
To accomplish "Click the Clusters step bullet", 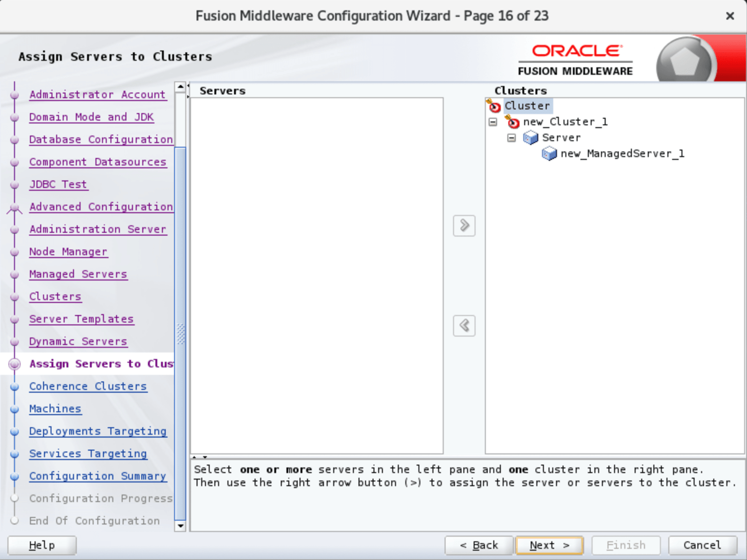I will [15, 297].
